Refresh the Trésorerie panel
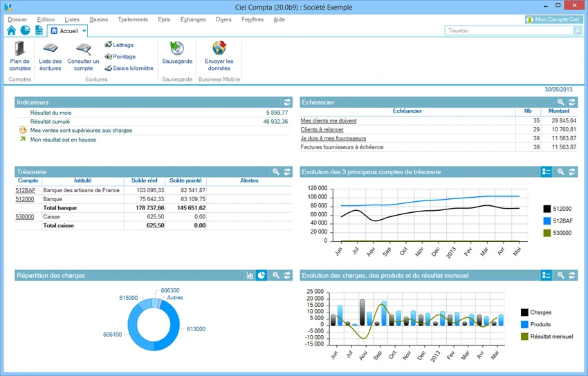588x376 pixels. pos(287,171)
